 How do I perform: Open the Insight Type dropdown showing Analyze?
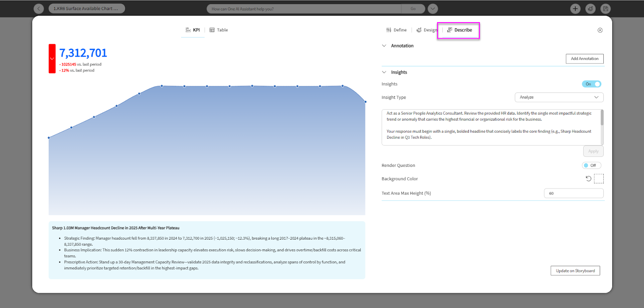[x=559, y=97]
